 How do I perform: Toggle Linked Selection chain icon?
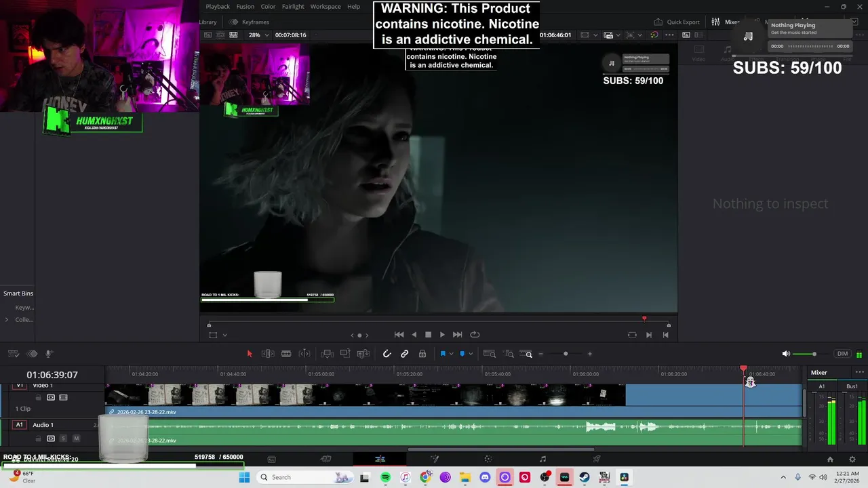pyautogui.click(x=405, y=354)
